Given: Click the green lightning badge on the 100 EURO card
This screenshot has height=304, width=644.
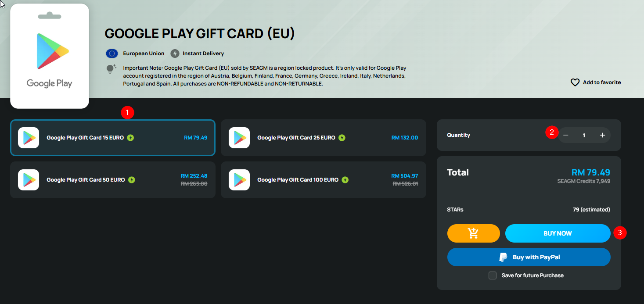Looking at the screenshot, I should coord(345,180).
